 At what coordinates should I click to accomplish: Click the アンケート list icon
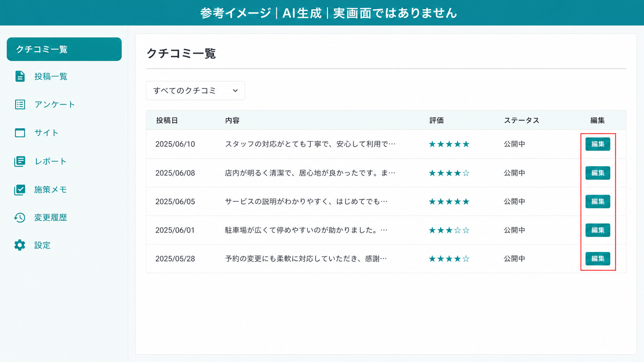20,104
